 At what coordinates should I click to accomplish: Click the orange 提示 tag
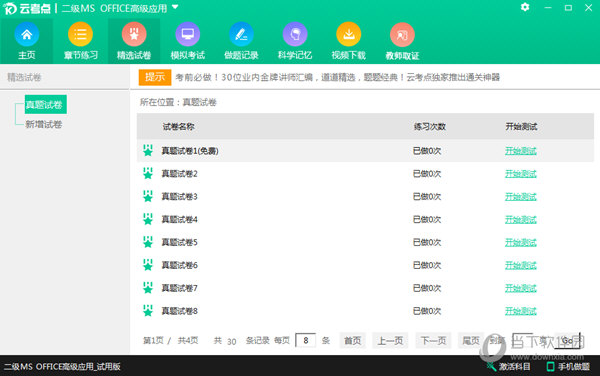(155, 77)
